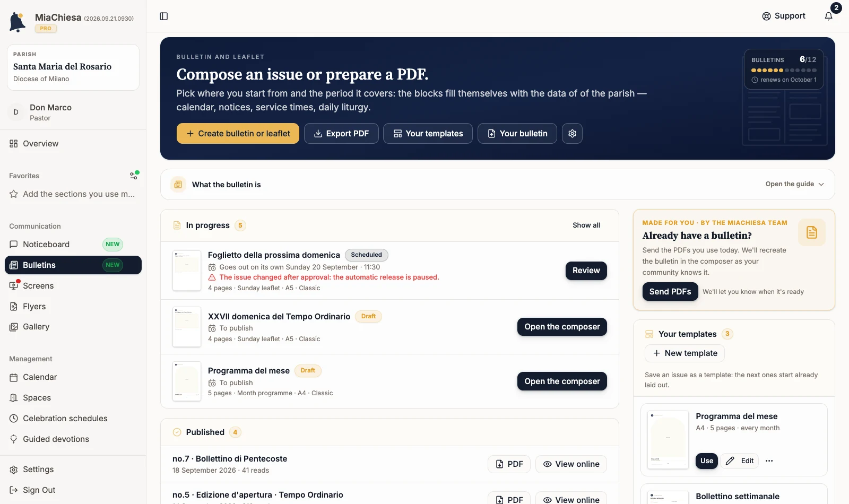The height and width of the screenshot is (504, 849).
Task: Click Create bulletin or leaflet
Action: pyautogui.click(x=238, y=134)
